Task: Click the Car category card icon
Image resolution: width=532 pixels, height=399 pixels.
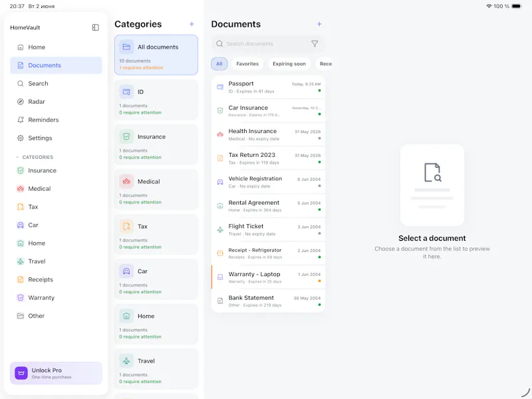Action: click(126, 271)
